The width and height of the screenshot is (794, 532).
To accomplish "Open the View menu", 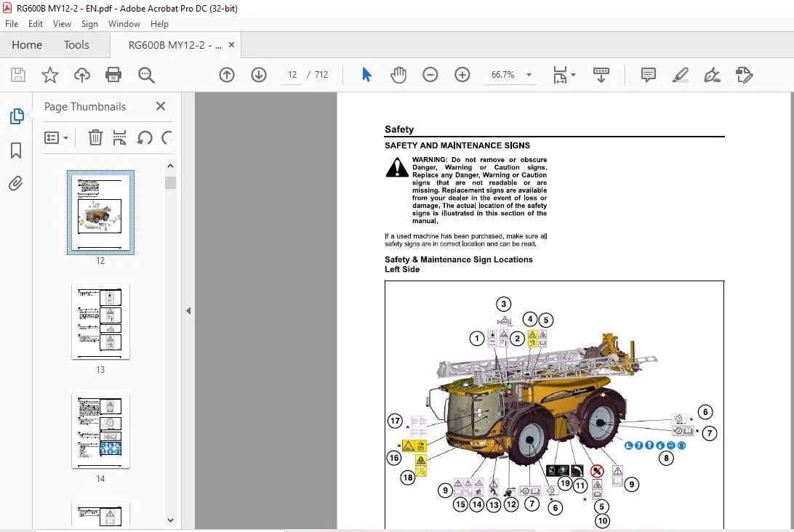I will [62, 24].
